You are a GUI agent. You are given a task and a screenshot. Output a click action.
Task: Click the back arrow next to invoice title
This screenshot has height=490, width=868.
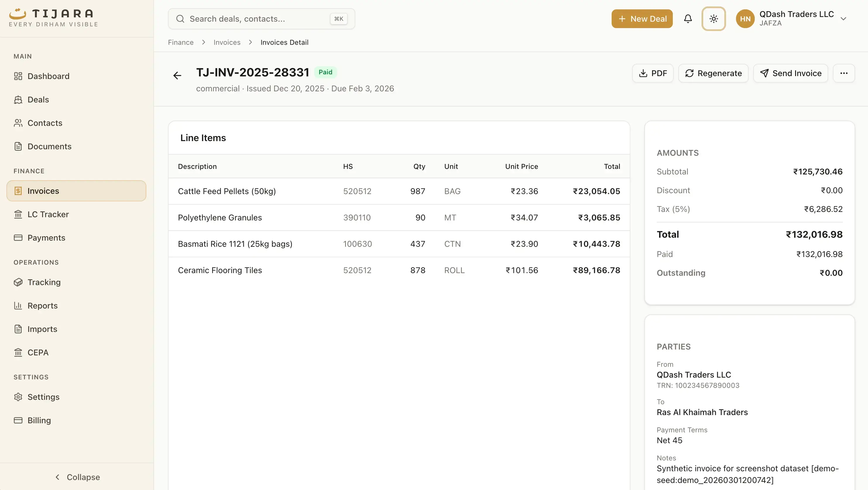[177, 75]
